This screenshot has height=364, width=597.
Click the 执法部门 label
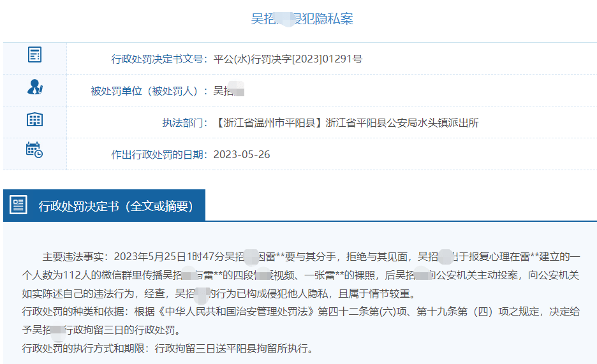pos(184,123)
